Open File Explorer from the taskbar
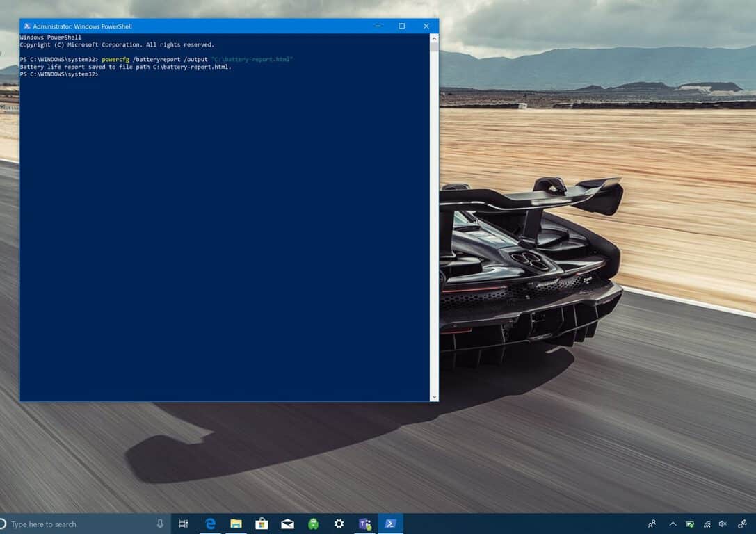Screen dimensions: 756x534 point(236,524)
